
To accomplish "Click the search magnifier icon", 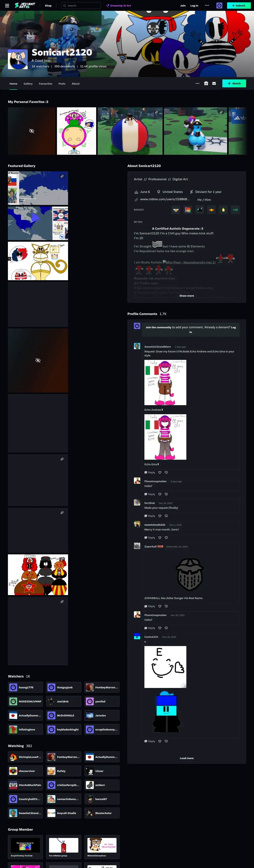I will coord(64,5).
